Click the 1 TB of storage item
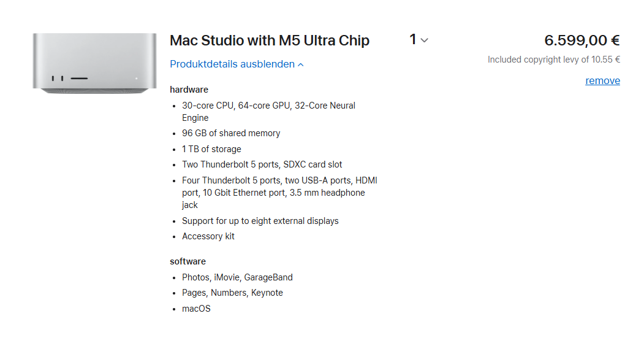 point(211,149)
